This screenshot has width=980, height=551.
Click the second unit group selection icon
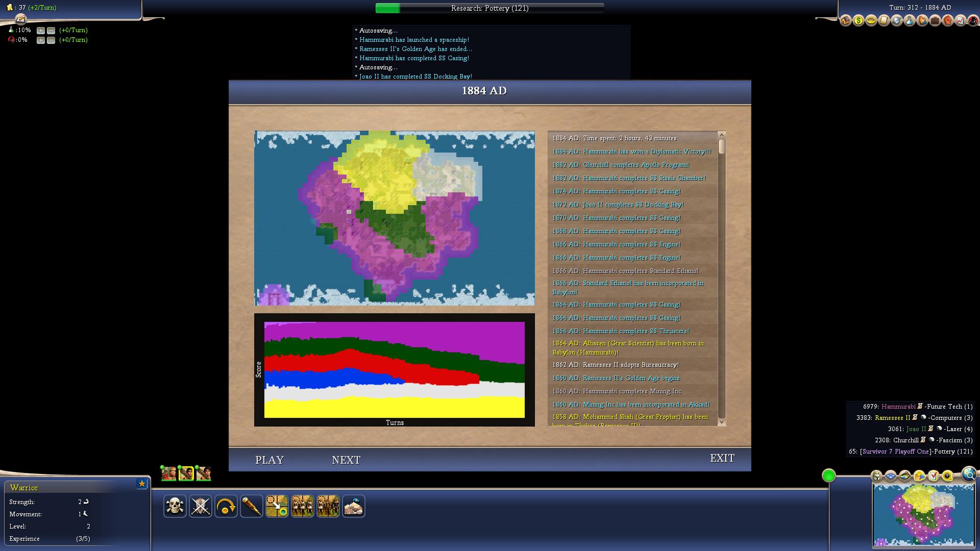click(x=328, y=506)
